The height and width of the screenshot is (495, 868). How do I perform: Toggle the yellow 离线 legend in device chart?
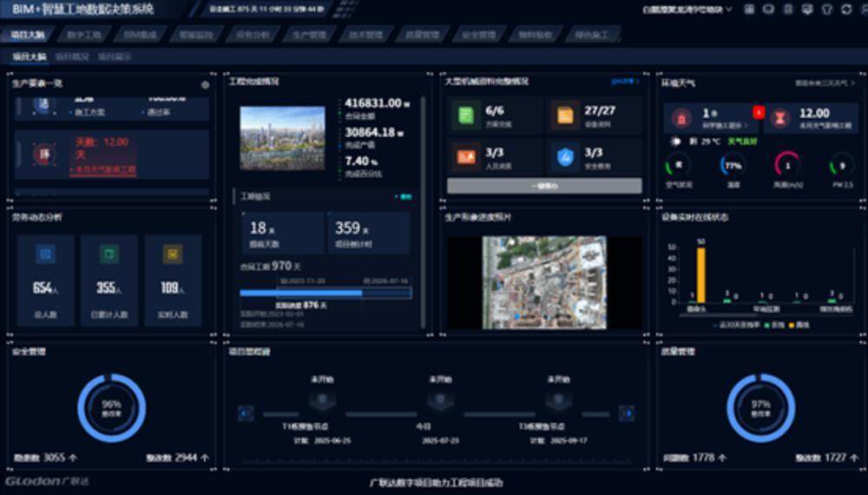click(795, 325)
